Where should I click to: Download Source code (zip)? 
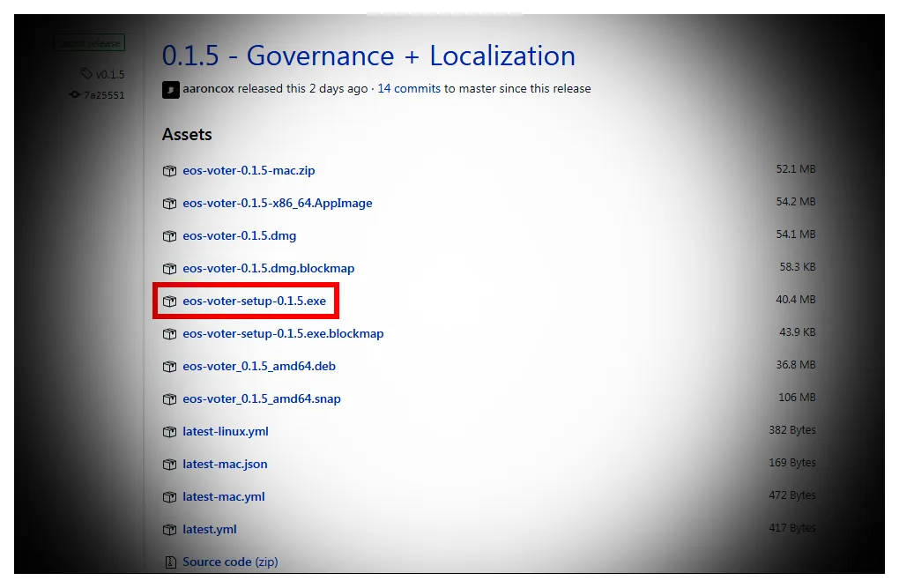click(x=230, y=562)
